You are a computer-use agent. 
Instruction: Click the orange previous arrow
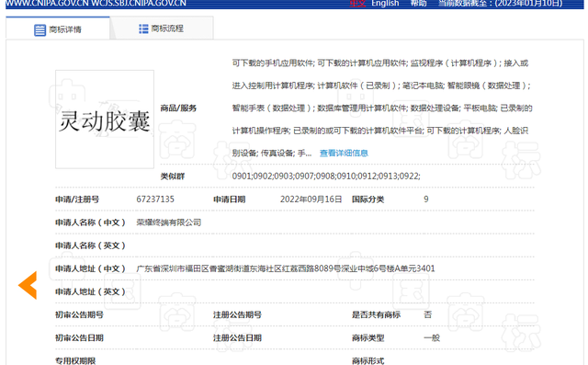coord(28,285)
